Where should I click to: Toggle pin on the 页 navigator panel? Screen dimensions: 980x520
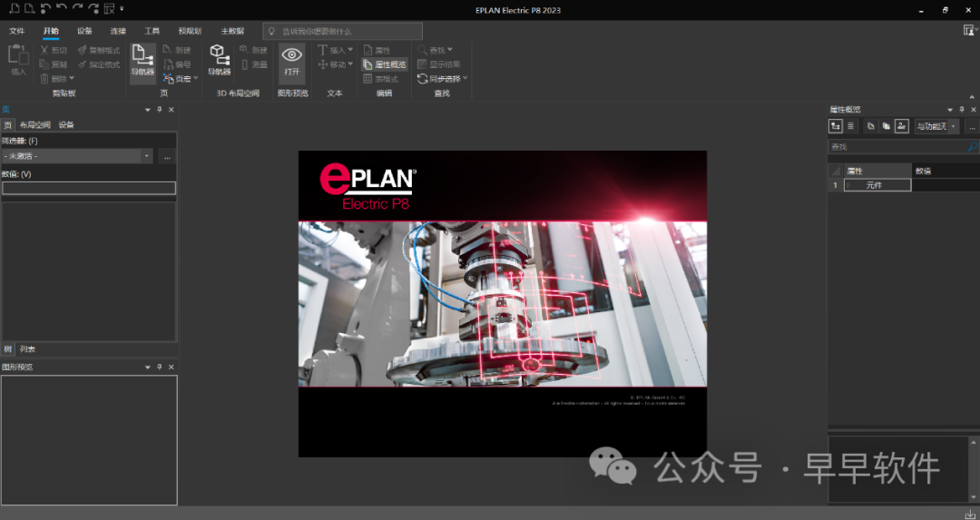click(160, 110)
